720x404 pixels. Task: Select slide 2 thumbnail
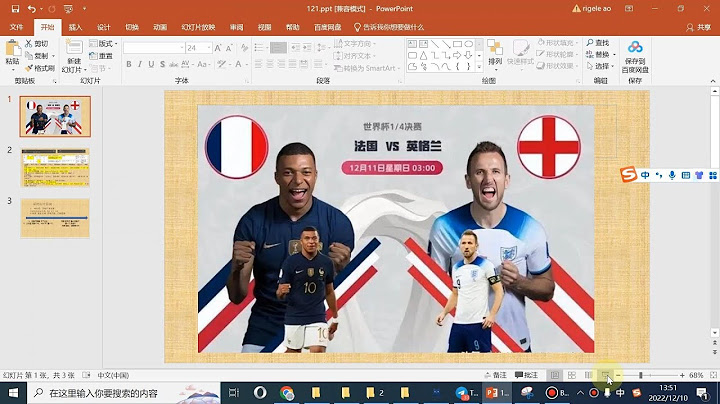[55, 167]
